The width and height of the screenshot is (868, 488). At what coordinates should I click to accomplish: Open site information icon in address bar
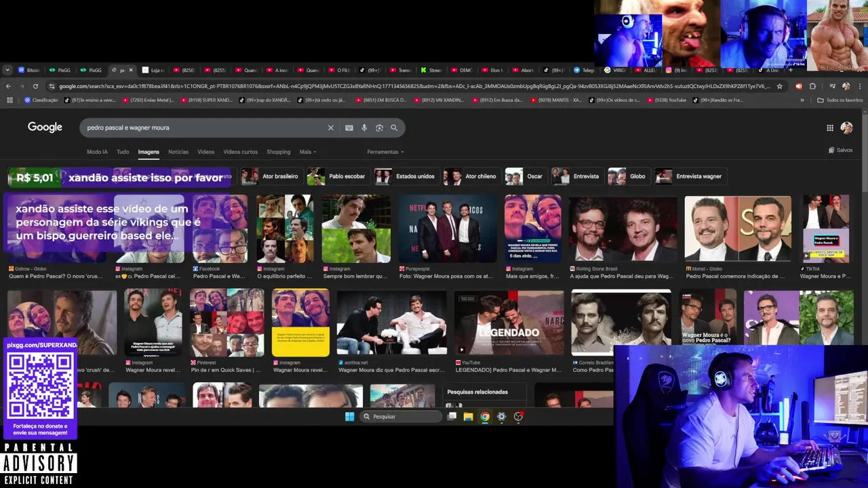52,86
